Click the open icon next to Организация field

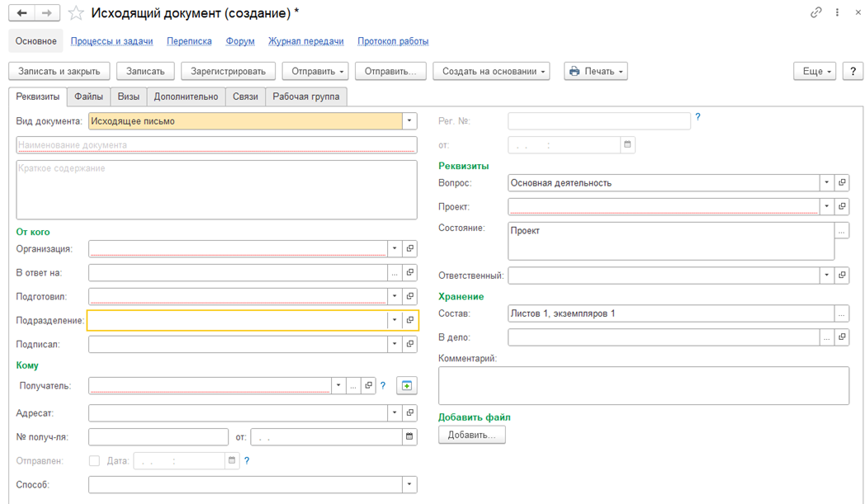tap(410, 248)
